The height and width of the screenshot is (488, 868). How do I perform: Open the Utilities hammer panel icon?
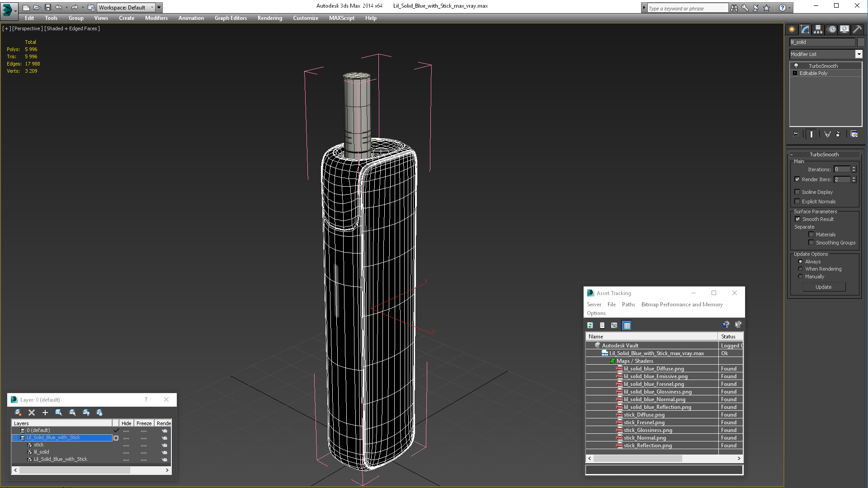tap(858, 29)
